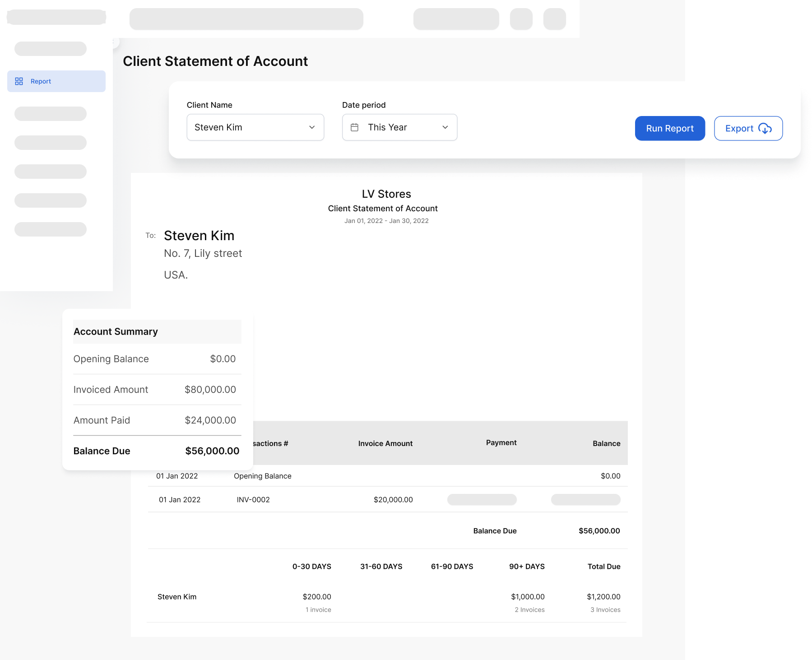Click the first rounded icon near top-right toolbar

pyautogui.click(x=521, y=19)
